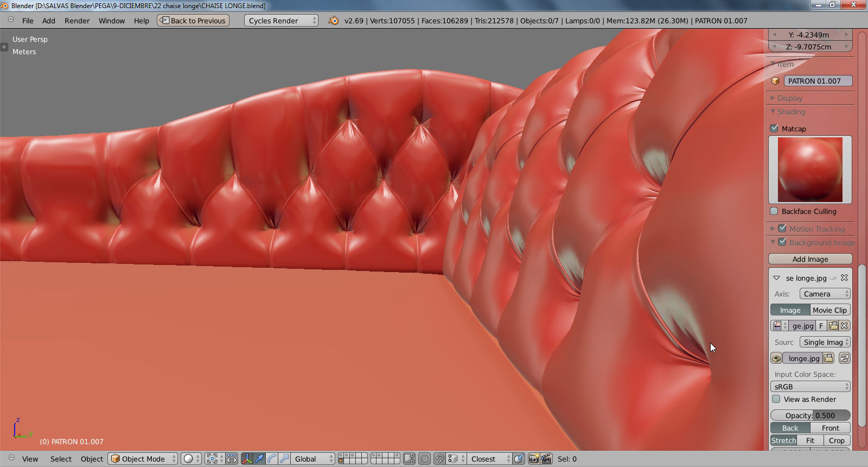
Task: Click the OpenGL render animation clapper icon
Action: [x=546, y=459]
